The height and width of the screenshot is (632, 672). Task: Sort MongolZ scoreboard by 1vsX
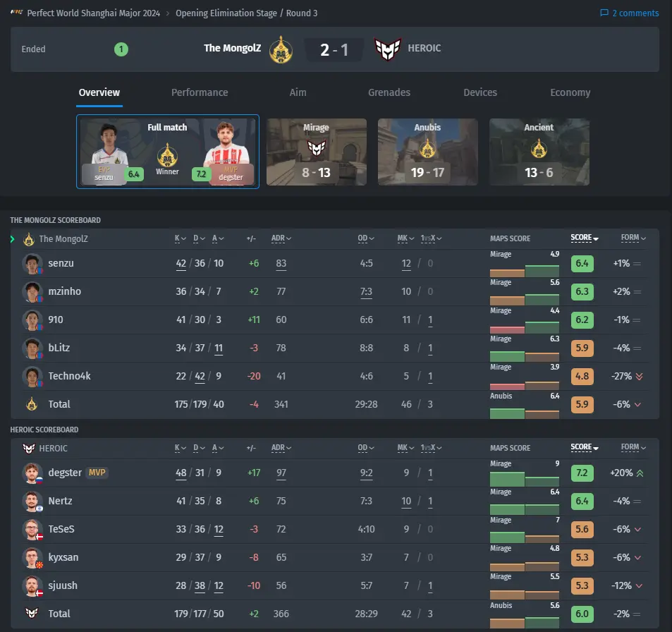[x=431, y=238]
